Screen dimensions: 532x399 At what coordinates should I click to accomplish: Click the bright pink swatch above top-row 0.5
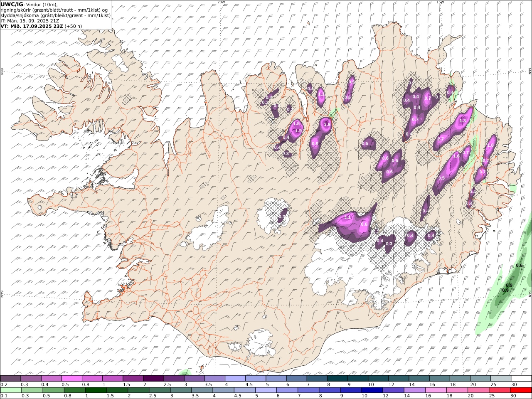click(71, 379)
